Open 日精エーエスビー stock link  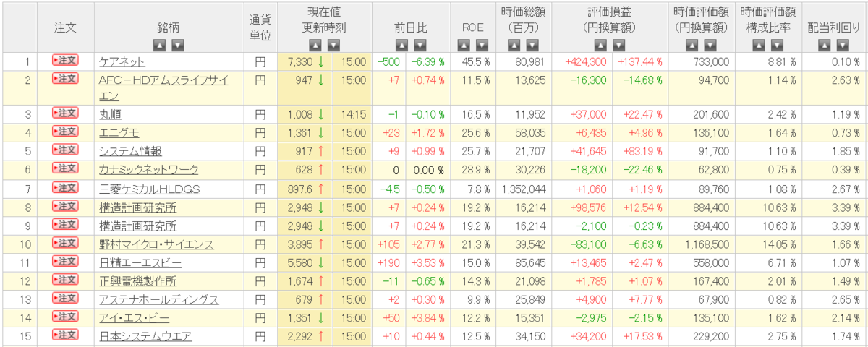tap(140, 263)
